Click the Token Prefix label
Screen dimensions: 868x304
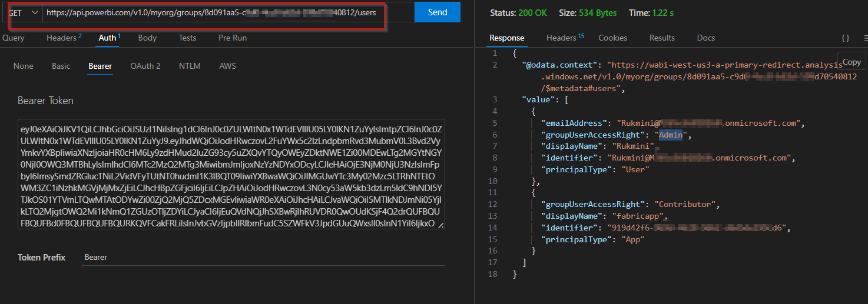pos(41,258)
